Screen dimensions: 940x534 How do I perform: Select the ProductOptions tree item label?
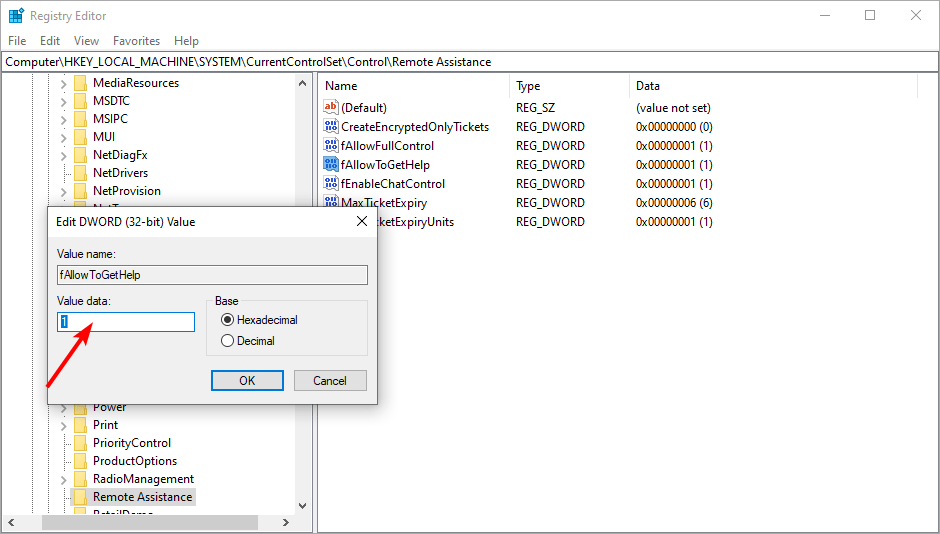tap(135, 461)
